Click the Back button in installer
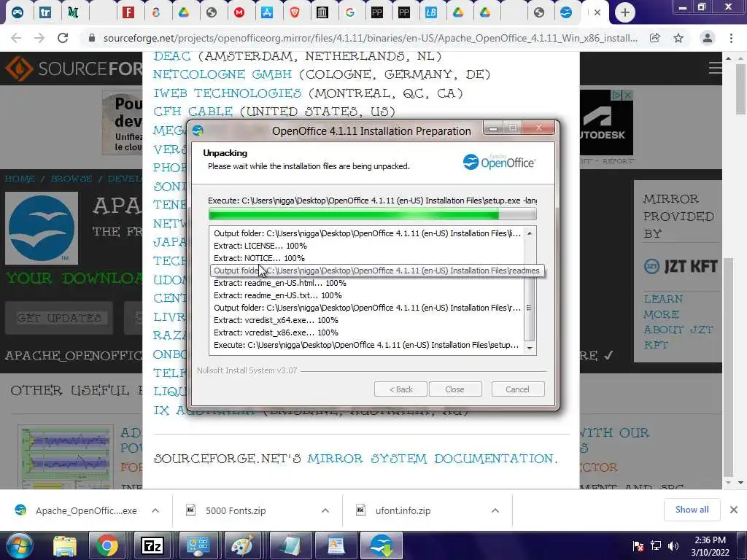This screenshot has width=747, height=560. pos(400,389)
